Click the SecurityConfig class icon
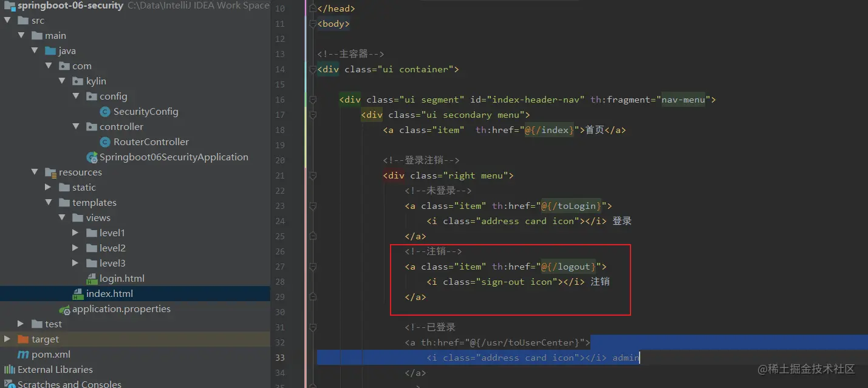Image resolution: width=868 pixels, height=388 pixels. (105, 112)
